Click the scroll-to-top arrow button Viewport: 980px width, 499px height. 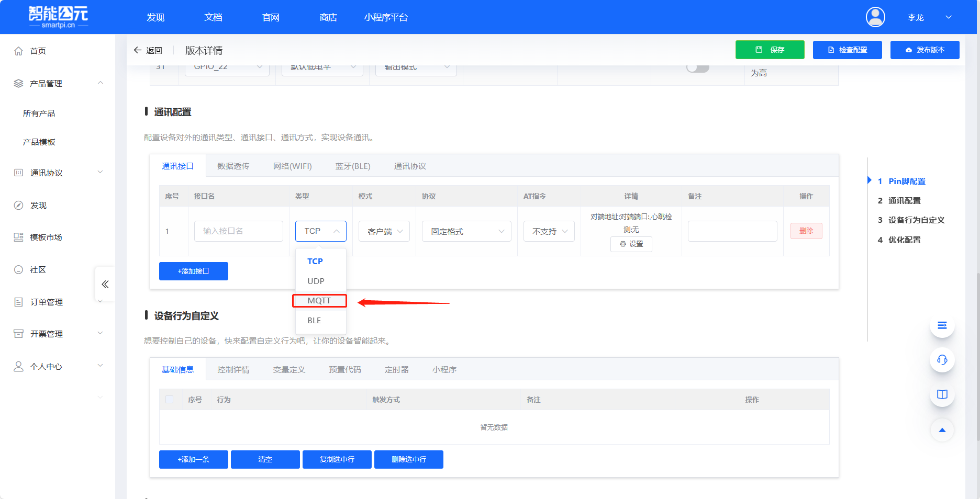pos(942,430)
